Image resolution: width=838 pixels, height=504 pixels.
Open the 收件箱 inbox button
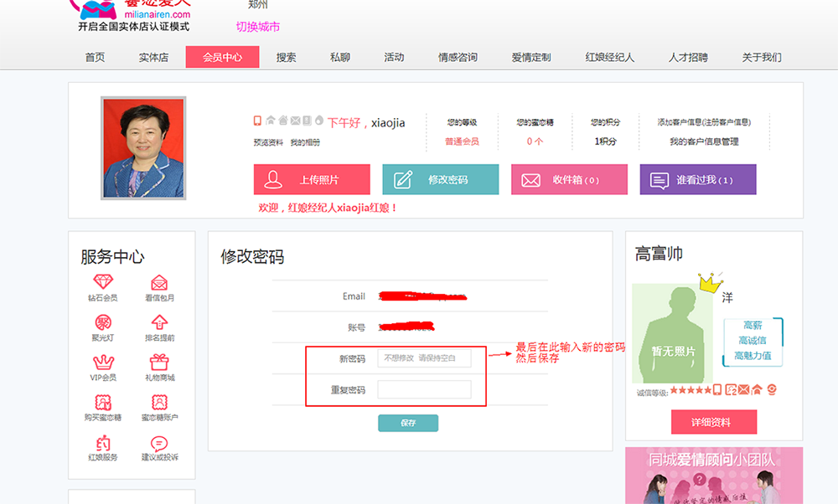[x=569, y=180]
